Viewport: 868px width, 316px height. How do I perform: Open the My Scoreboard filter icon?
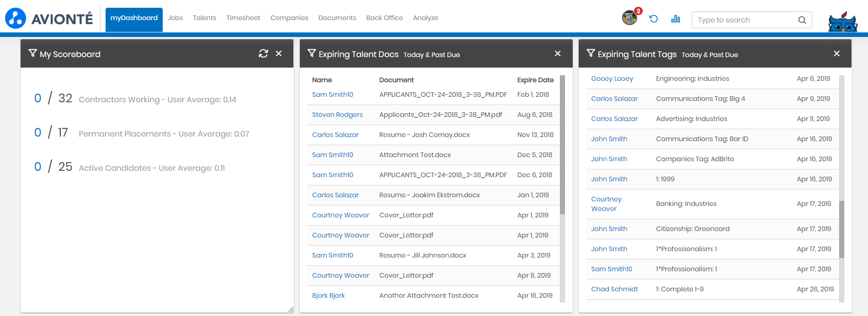(32, 53)
